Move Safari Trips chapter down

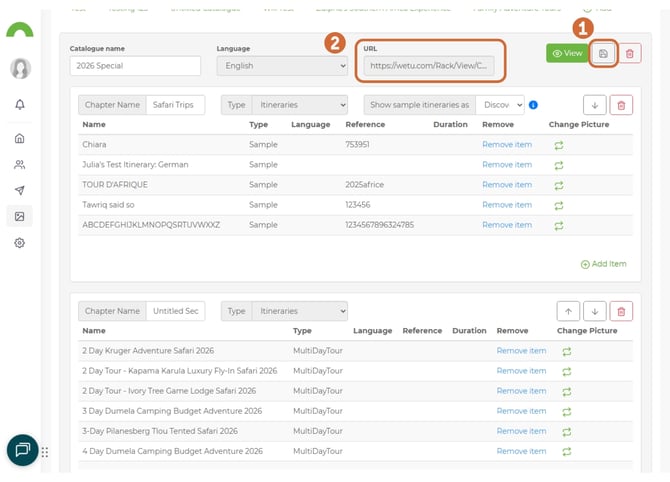click(594, 105)
